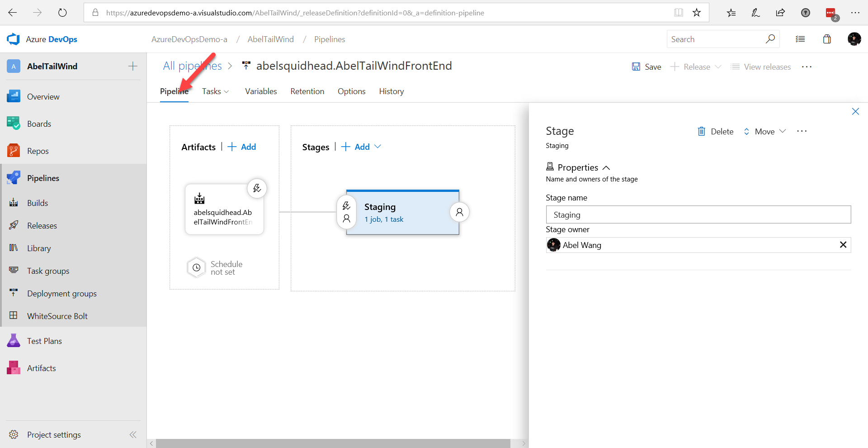Click the Stage owner field
Screen dimensions: 868x448
point(698,245)
